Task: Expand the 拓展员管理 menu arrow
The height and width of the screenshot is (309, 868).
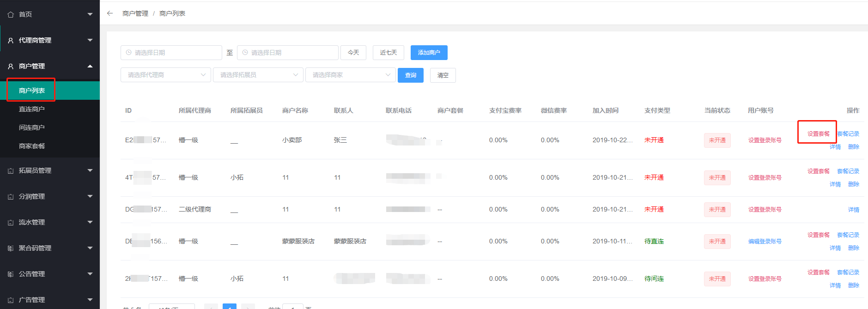Action: click(x=90, y=170)
